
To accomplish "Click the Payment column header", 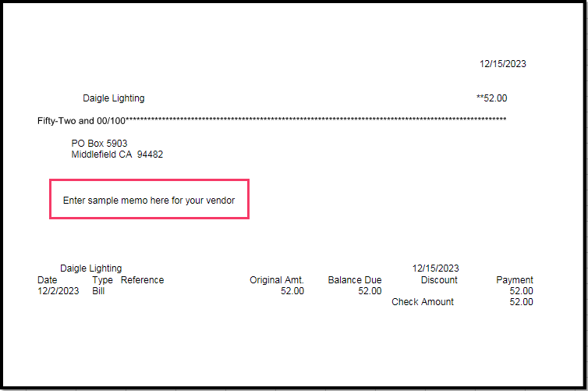I will pos(514,280).
